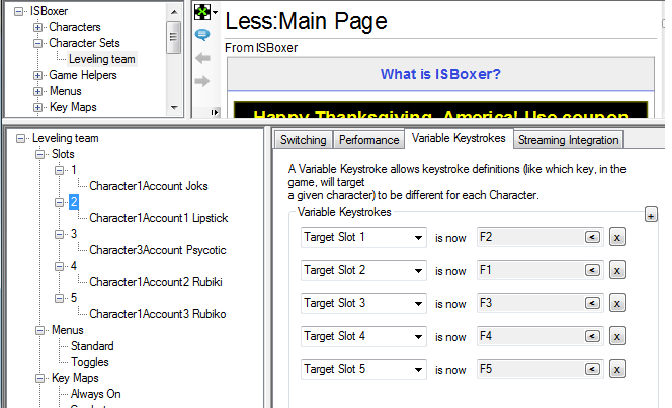Click the blue speech bubble chat icon
Screen dimensions: 672x408
[x=202, y=34]
